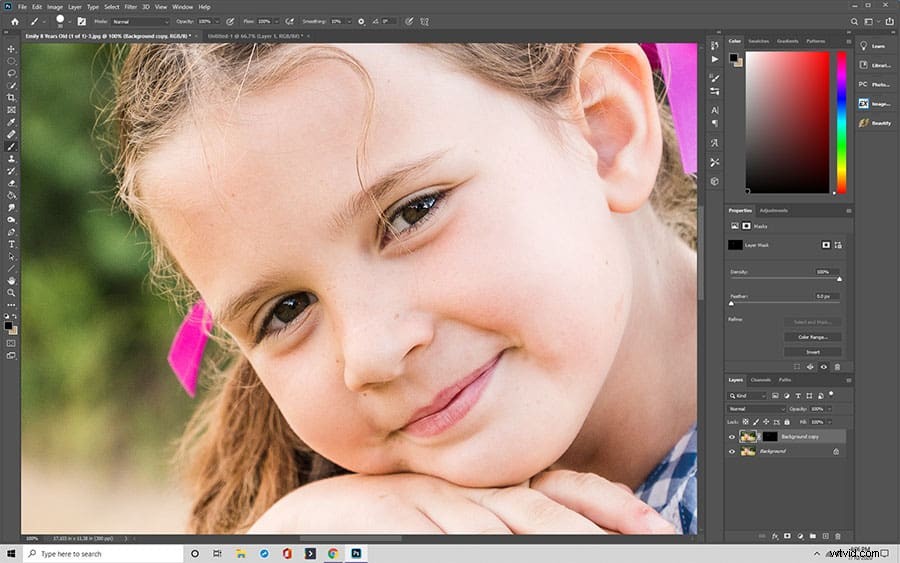Select the Clone Stamp tool
The width and height of the screenshot is (900, 563).
[x=11, y=159]
